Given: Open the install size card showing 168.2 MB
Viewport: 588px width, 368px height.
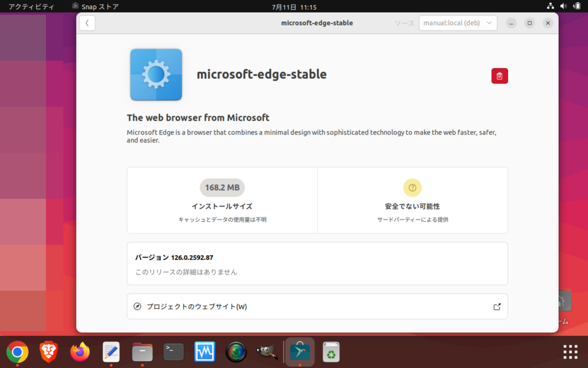Looking at the screenshot, I should [x=222, y=200].
